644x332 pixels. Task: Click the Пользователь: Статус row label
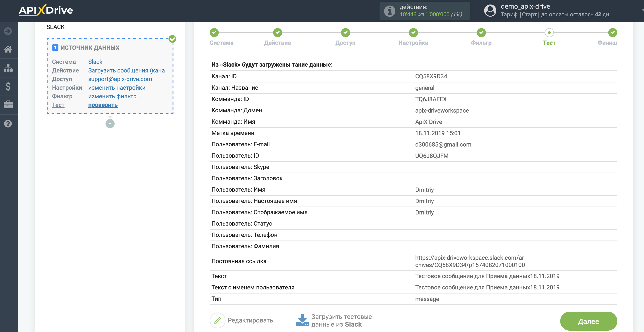pyautogui.click(x=241, y=224)
